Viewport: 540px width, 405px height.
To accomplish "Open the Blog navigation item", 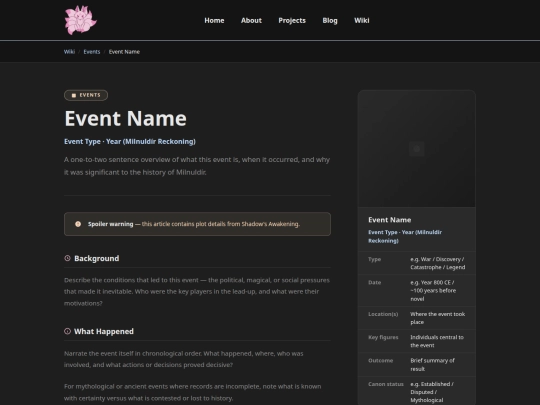I will (330, 20).
